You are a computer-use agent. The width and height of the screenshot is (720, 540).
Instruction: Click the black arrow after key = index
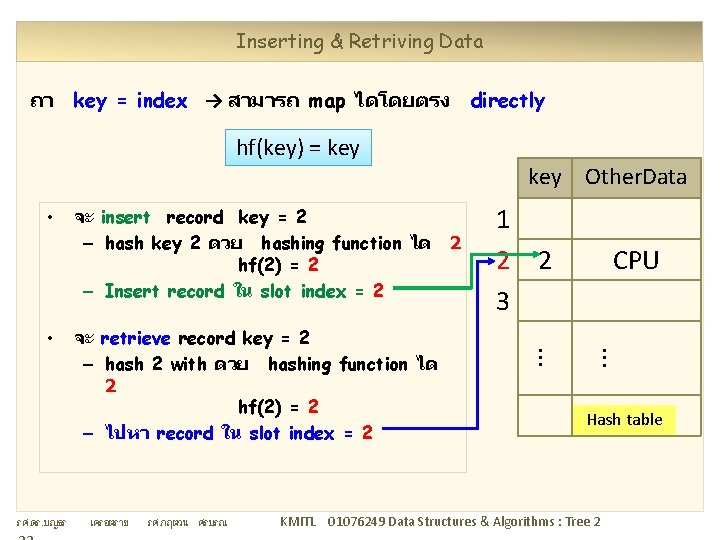pos(214,101)
